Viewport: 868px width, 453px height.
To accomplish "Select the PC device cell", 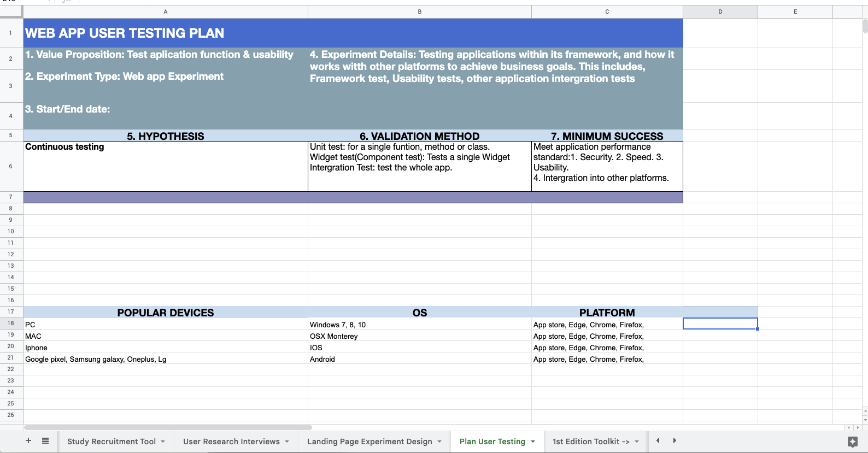I will click(166, 324).
